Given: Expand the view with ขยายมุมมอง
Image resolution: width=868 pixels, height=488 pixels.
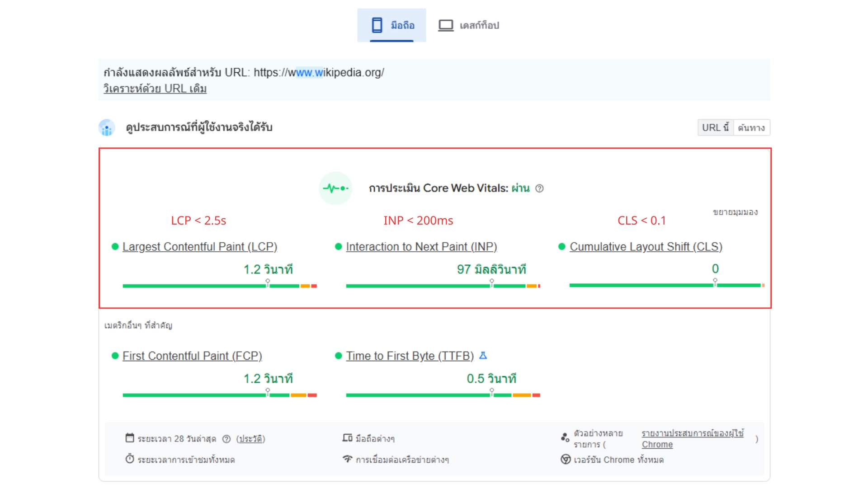Looking at the screenshot, I should [735, 212].
